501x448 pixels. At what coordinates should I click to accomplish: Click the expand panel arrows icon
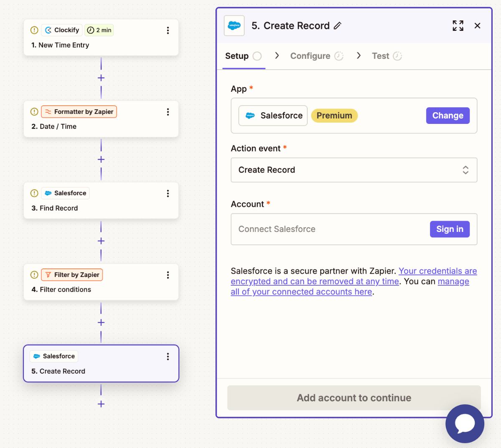pos(458,25)
